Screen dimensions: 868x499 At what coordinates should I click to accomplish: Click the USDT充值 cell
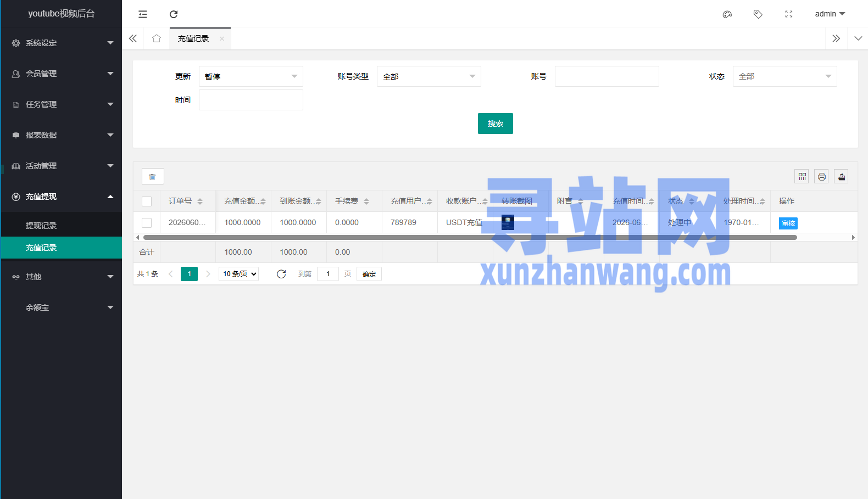pyautogui.click(x=464, y=223)
